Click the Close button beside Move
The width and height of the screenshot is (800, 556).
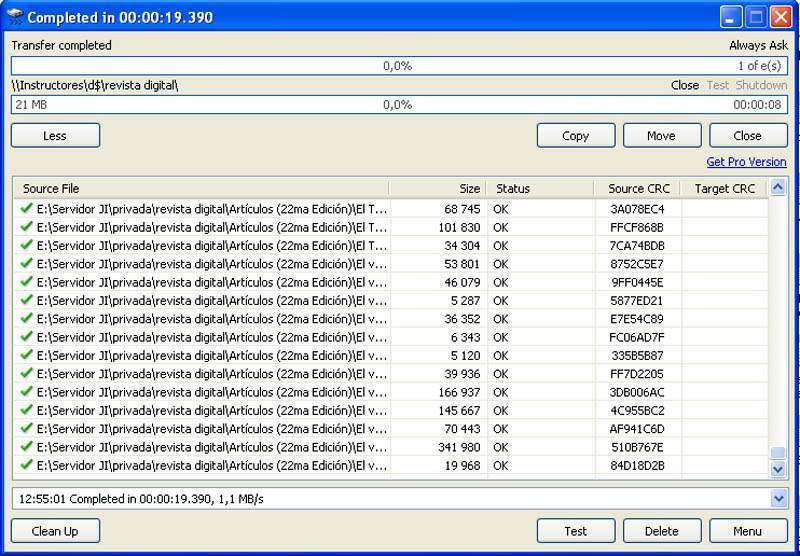pos(748,136)
